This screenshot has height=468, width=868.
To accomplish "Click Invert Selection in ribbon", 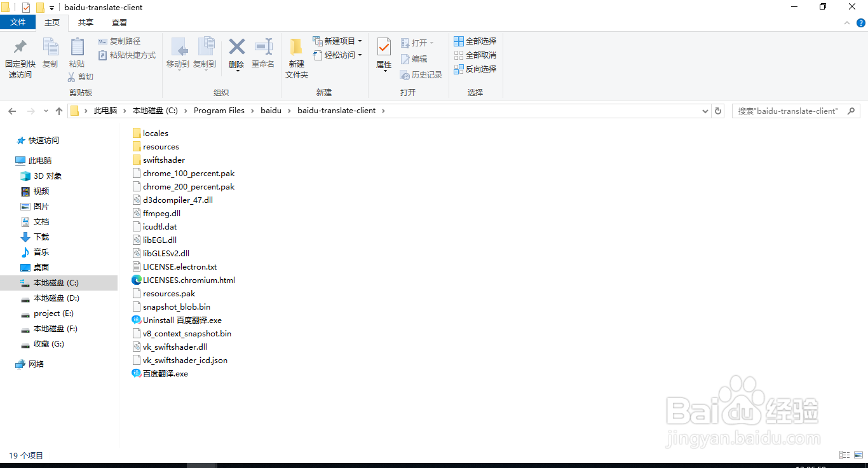I will (475, 69).
